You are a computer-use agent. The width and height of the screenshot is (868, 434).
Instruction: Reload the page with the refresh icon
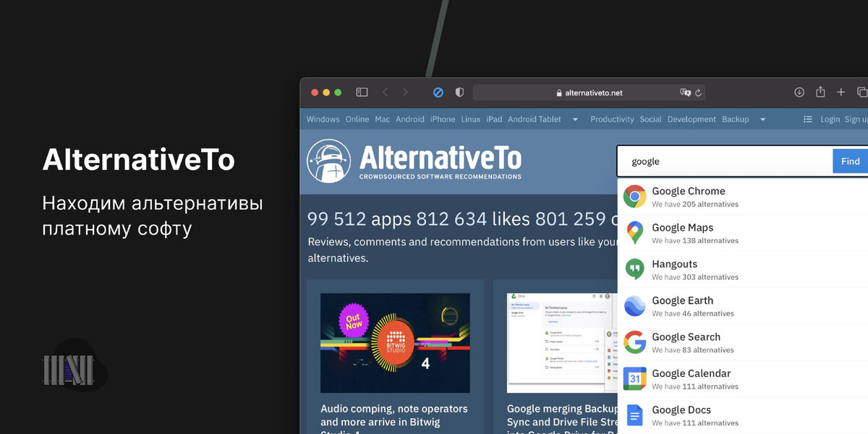pos(698,93)
